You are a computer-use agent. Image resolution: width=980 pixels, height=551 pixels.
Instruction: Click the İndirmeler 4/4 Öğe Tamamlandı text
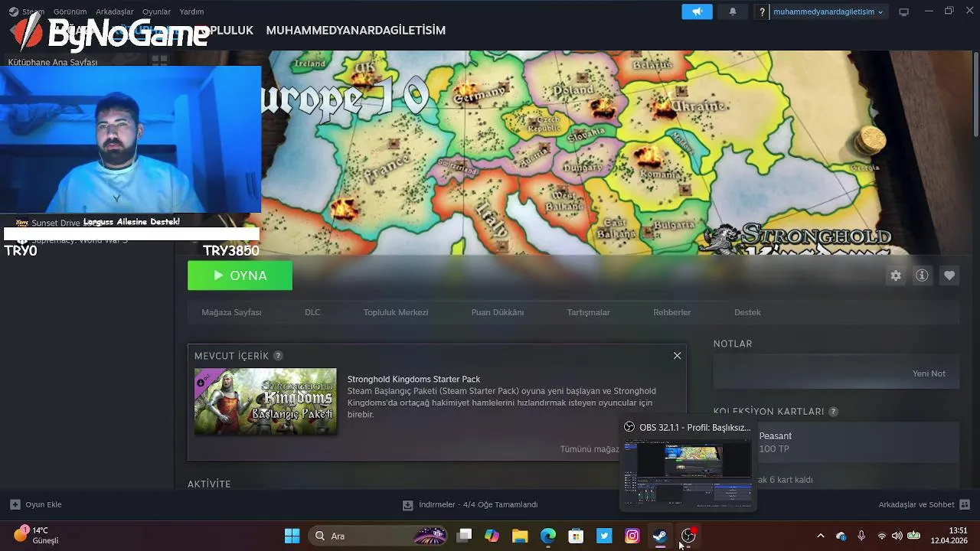click(478, 505)
